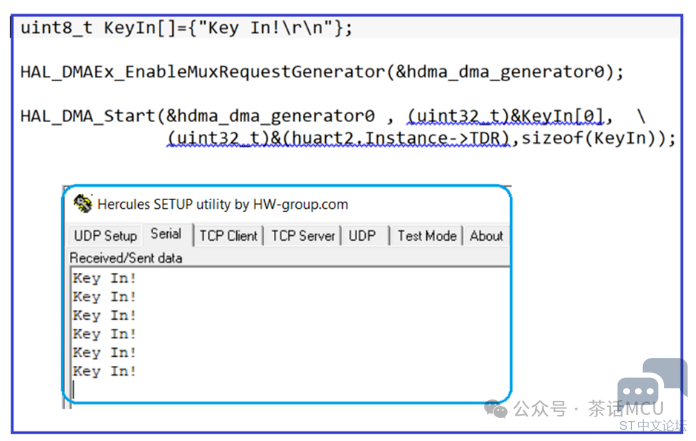696x441 pixels.
Task: Click the WeChat logo beside 公众号
Action: [x=496, y=408]
